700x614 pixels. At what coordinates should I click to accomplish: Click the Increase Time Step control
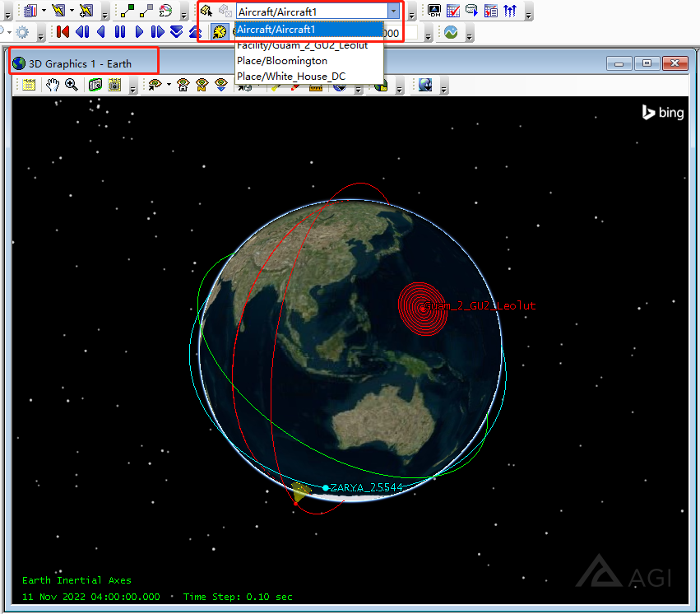[196, 32]
